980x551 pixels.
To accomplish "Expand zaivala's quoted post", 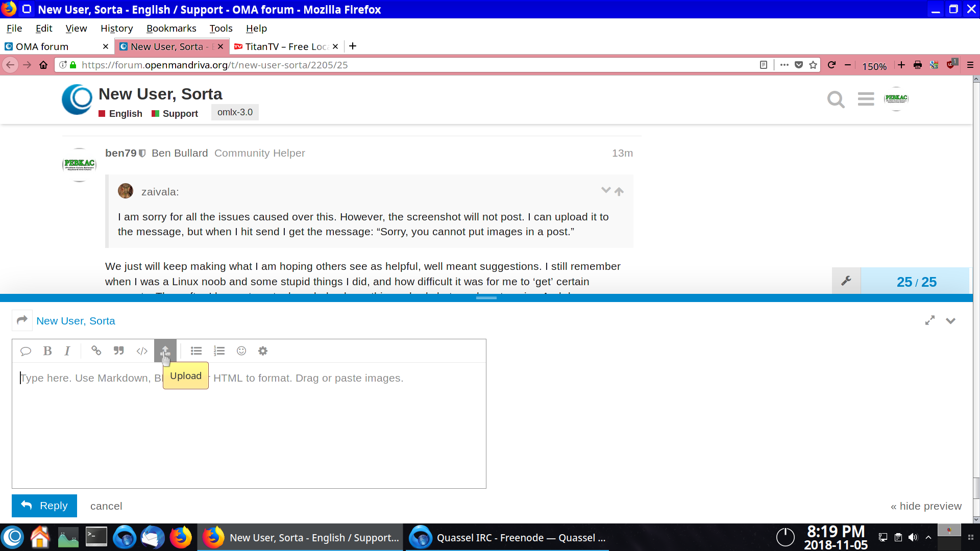I will (x=606, y=190).
